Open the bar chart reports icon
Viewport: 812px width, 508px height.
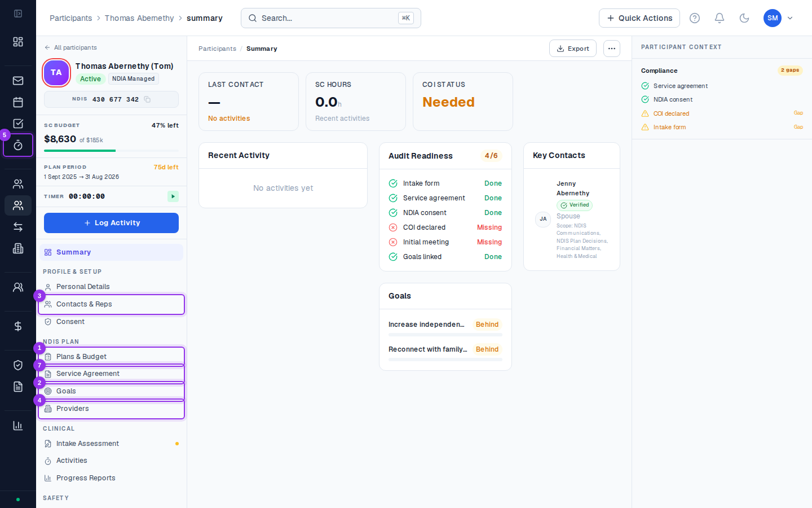tap(18, 426)
